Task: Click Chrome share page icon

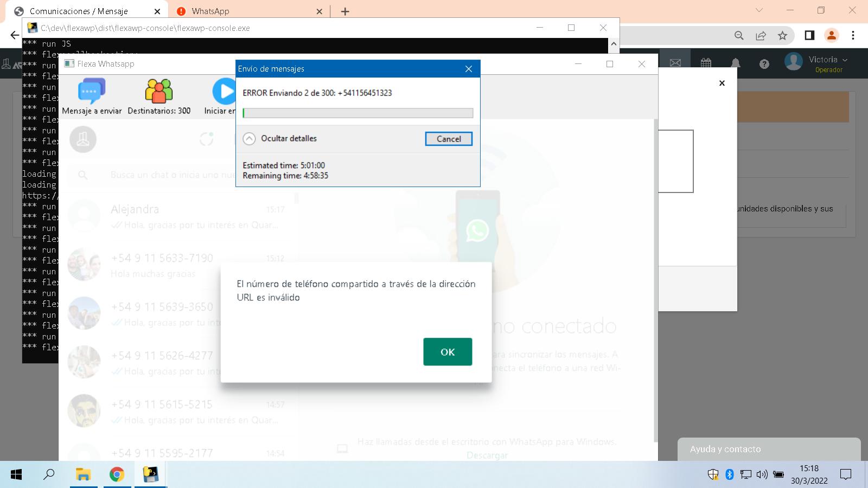Action: (761, 35)
